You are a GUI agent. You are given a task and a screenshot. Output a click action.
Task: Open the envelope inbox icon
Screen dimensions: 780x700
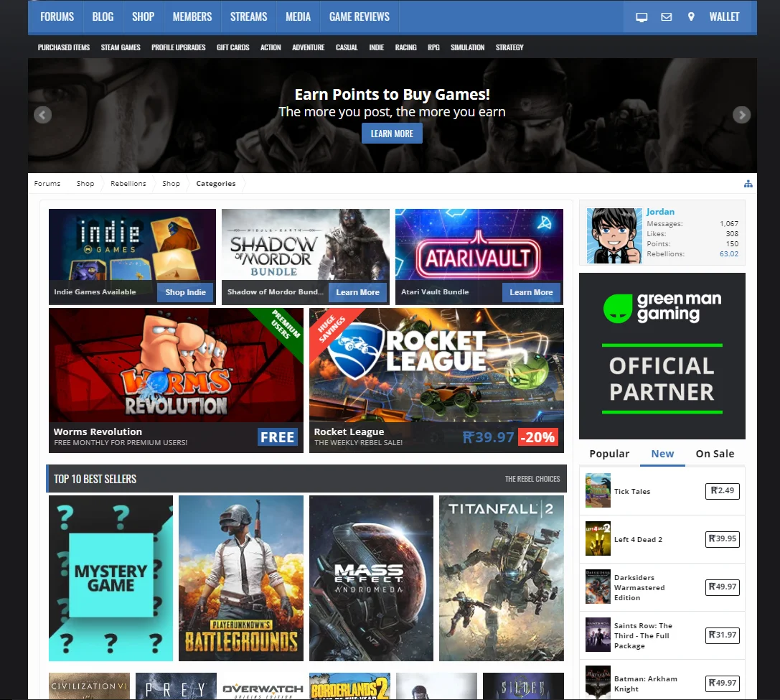(x=666, y=17)
